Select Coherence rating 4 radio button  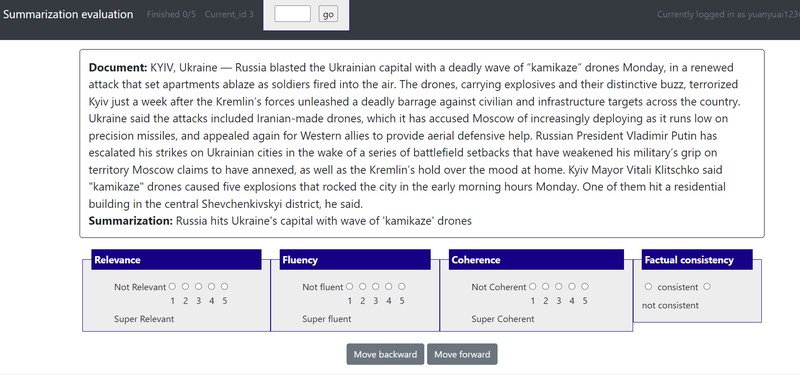[x=572, y=287]
